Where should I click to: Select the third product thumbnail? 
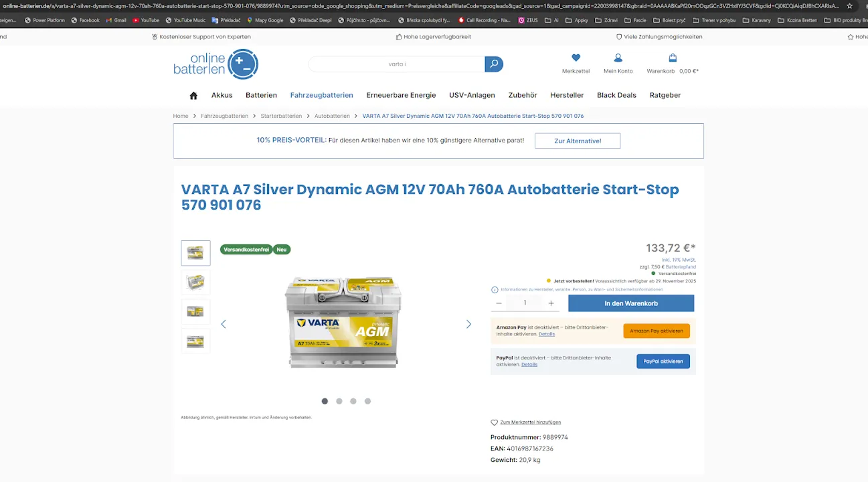[x=195, y=311]
